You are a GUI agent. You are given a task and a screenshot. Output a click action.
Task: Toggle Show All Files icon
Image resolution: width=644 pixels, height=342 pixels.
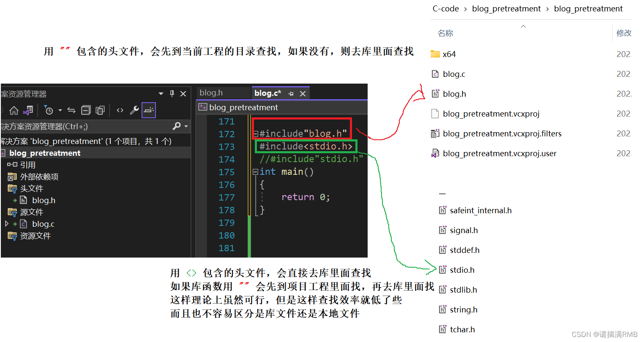coord(100,111)
